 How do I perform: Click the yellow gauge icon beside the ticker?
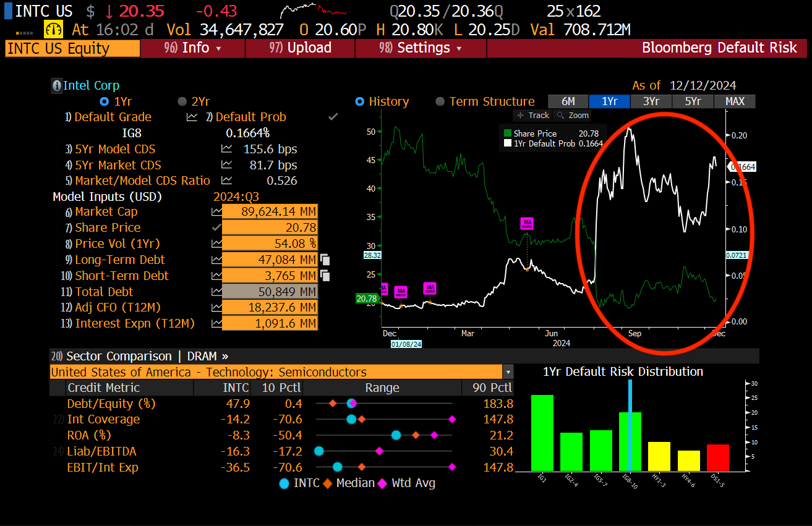click(54, 30)
